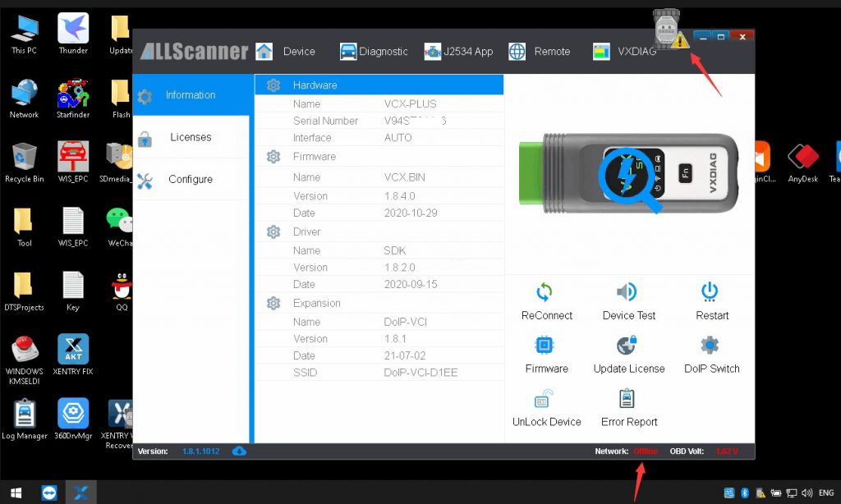Click the Hardware section header
Viewport: 841px width, 504px height.
pos(379,85)
